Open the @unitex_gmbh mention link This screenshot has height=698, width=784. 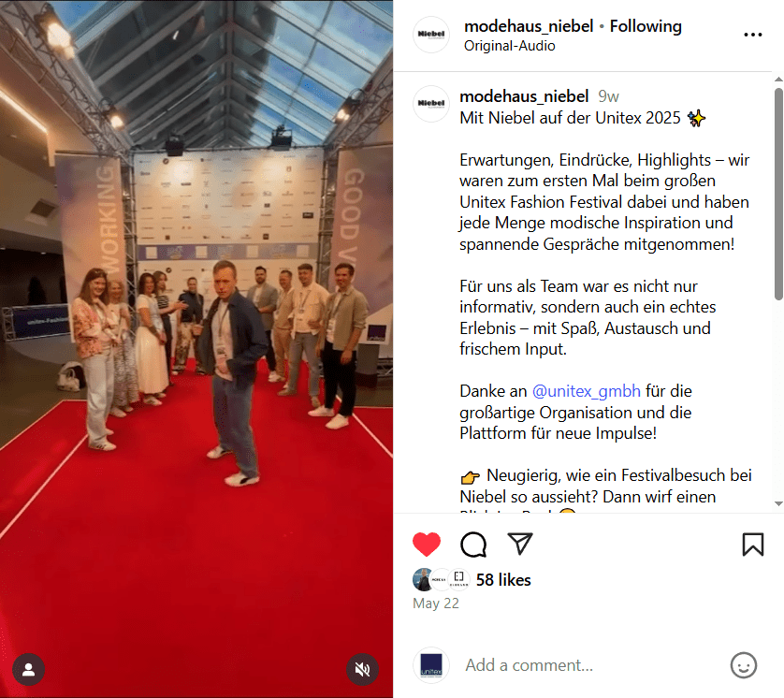(x=586, y=391)
